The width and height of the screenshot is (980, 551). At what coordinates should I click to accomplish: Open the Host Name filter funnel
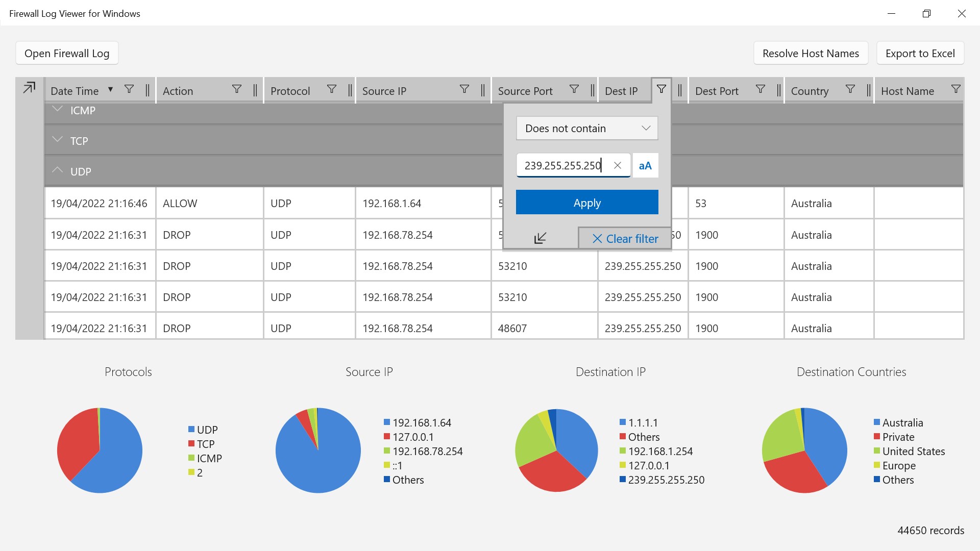pyautogui.click(x=955, y=89)
